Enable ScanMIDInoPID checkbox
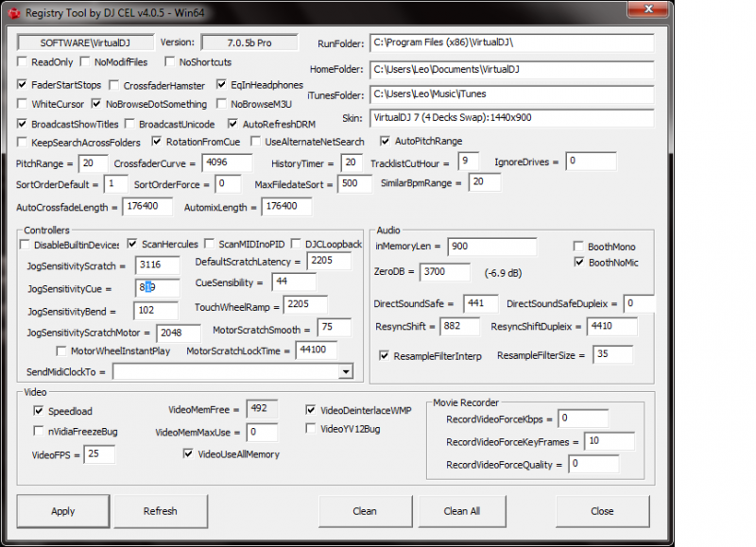 pos(209,244)
